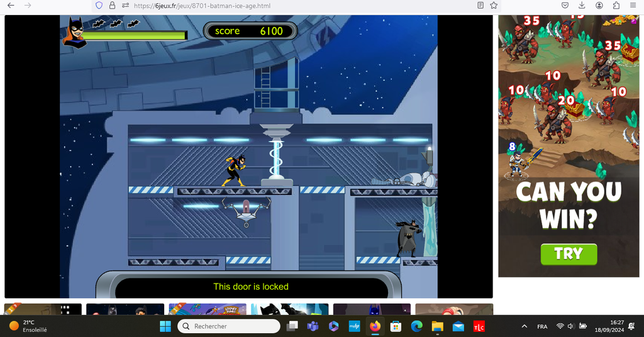
Task: Click the Batman character near the door
Action: 408,238
